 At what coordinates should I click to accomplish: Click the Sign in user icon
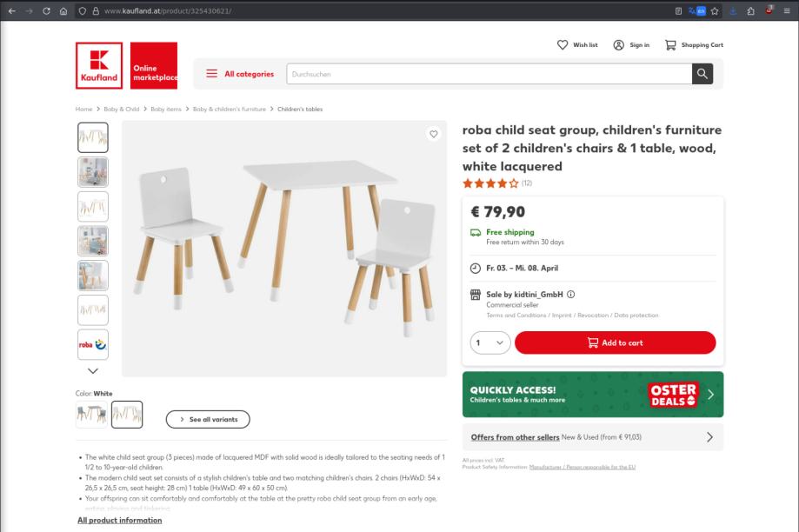point(618,45)
